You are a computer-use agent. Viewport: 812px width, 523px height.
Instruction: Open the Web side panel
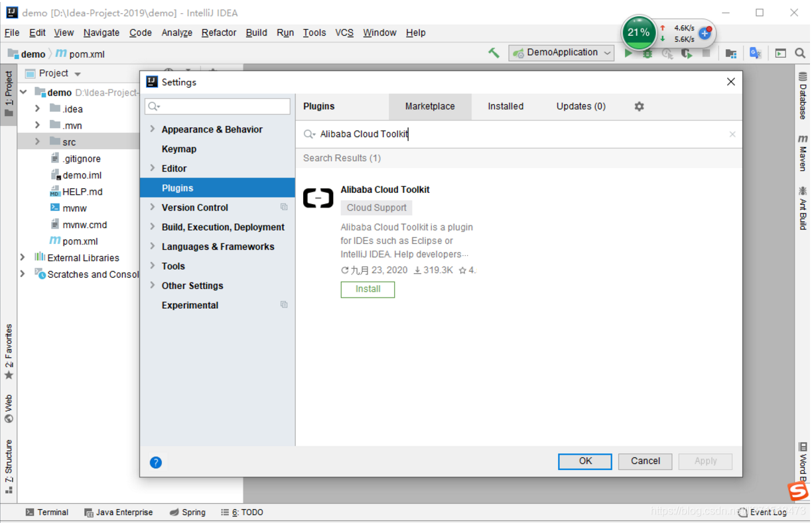point(9,408)
